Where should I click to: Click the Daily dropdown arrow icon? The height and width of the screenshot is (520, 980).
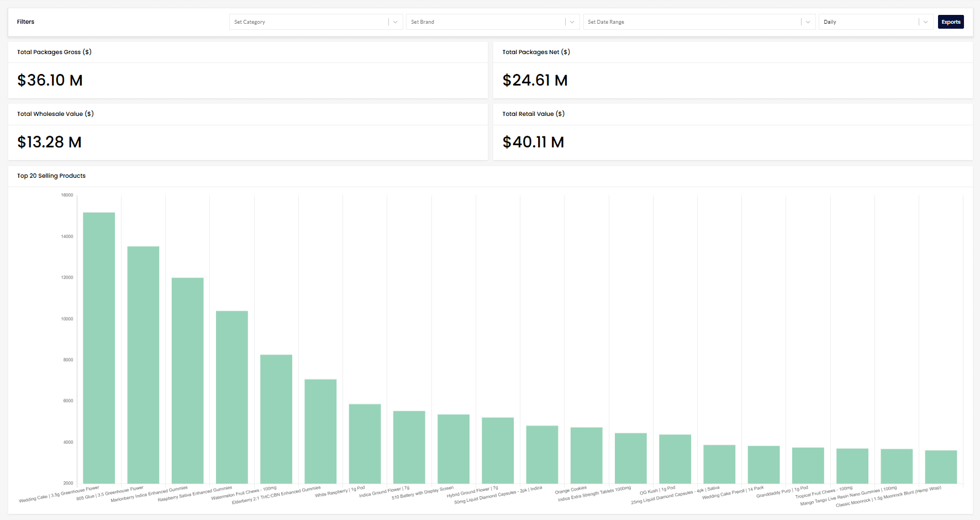coord(926,22)
